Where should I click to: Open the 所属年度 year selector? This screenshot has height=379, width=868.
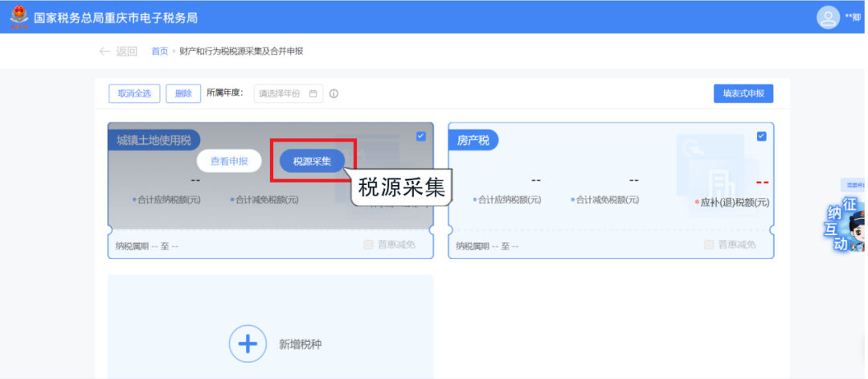[288, 93]
